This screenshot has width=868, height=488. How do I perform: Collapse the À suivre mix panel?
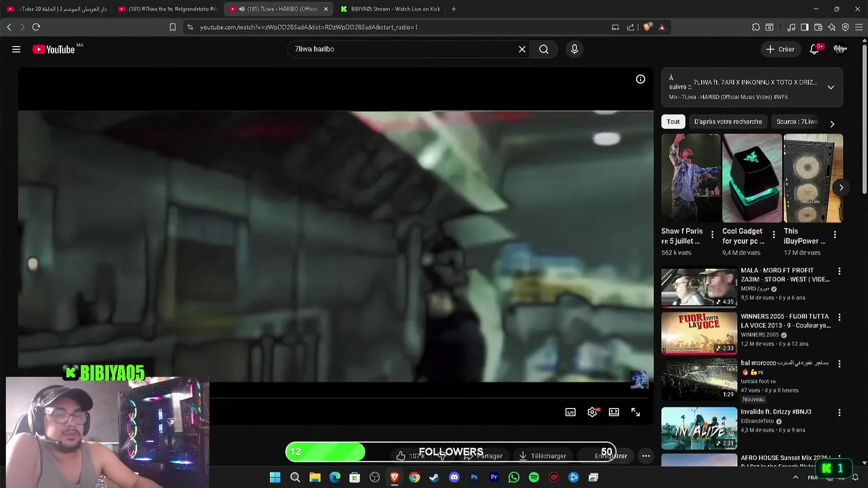[x=831, y=87]
